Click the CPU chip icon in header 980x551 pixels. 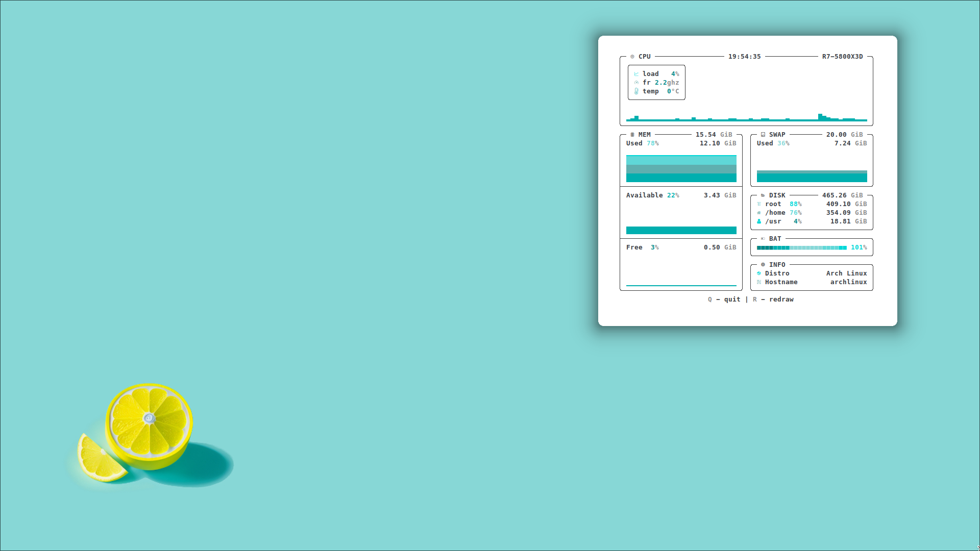(632, 57)
